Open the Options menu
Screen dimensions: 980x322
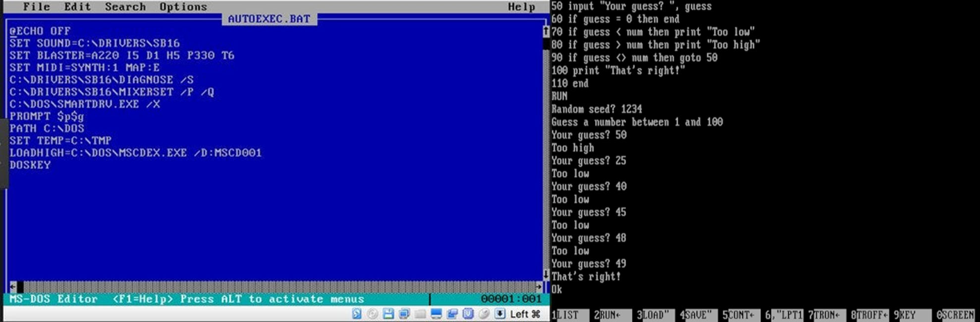point(183,7)
